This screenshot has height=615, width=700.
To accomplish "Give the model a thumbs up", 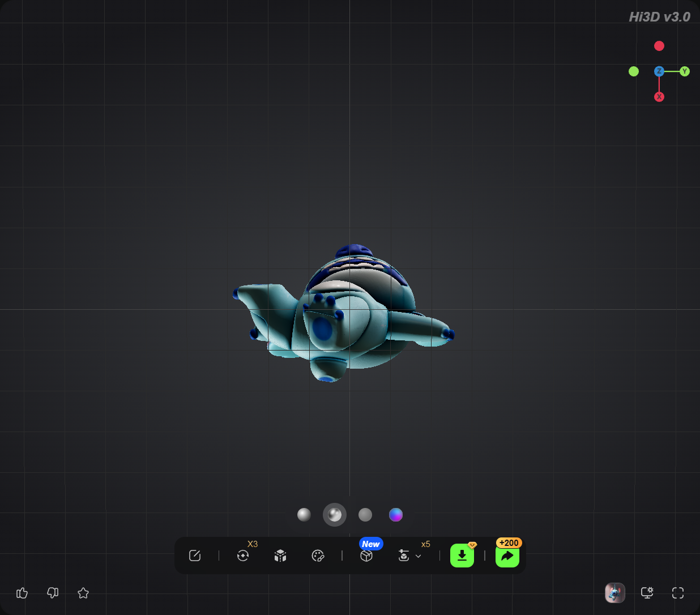I will (x=22, y=593).
